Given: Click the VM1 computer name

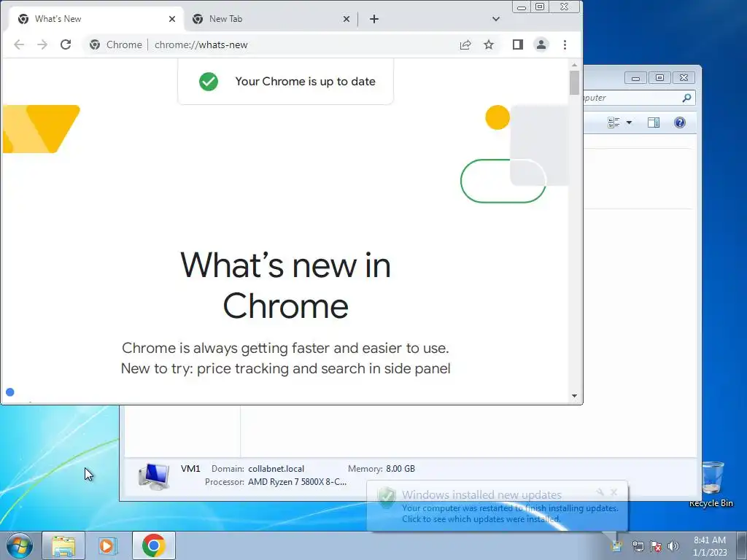Looking at the screenshot, I should coord(190,469).
